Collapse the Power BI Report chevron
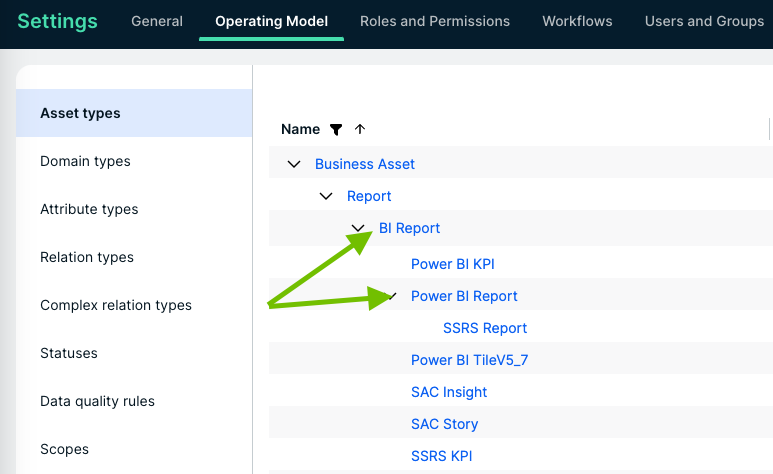 pos(391,296)
